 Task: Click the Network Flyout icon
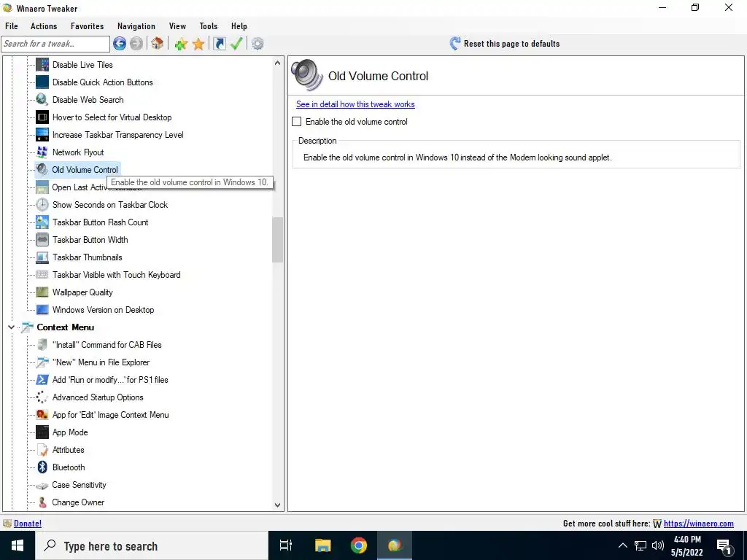(42, 152)
